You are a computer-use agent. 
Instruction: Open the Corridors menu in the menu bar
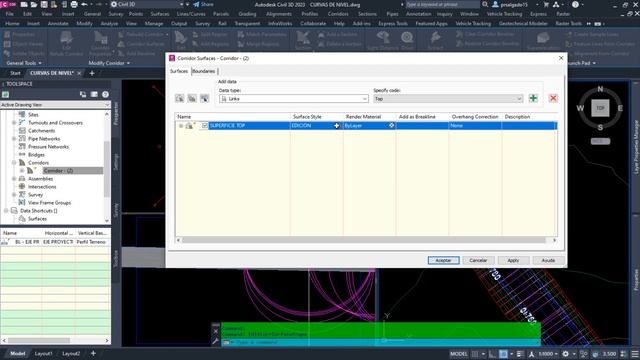coord(338,14)
